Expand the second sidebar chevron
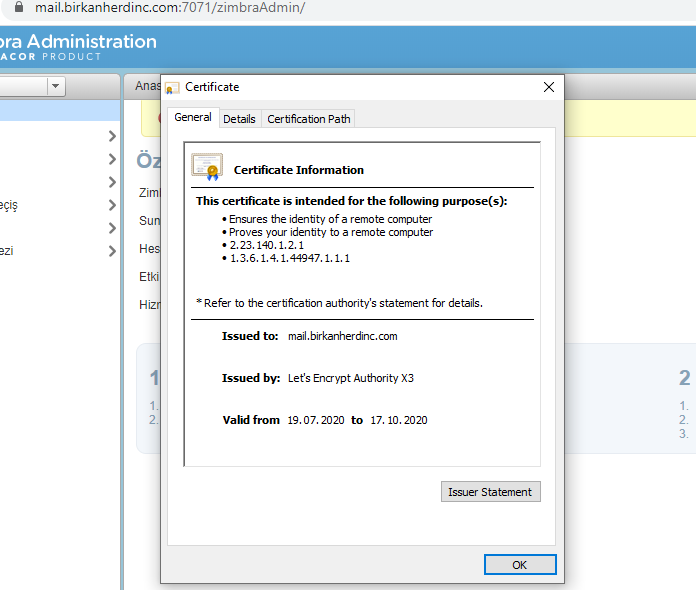This screenshot has height=590, width=696. pos(112,159)
